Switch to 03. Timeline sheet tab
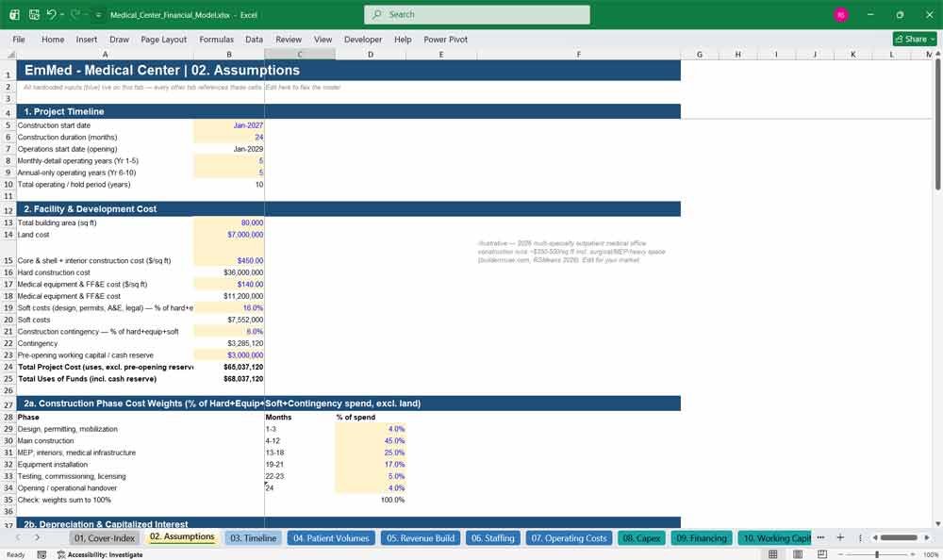The height and width of the screenshot is (560, 943). 253,537
